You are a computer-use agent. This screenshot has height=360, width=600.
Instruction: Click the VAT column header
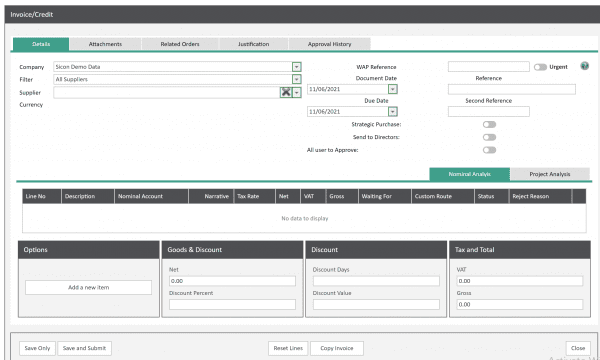[313, 196]
